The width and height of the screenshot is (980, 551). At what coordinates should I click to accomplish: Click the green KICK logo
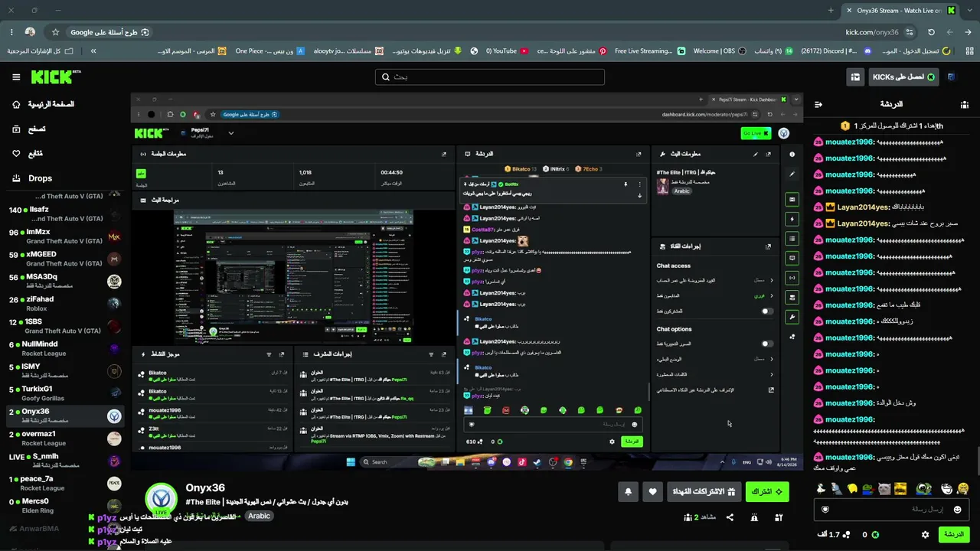(55, 77)
